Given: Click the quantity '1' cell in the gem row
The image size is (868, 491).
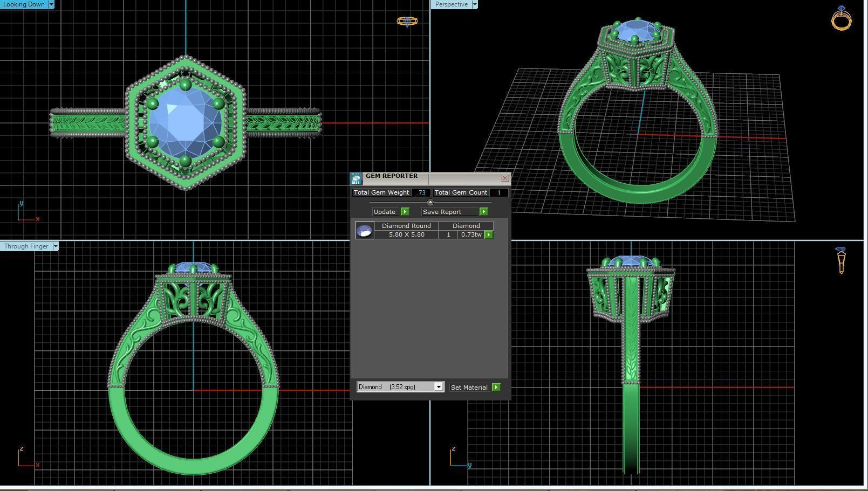Looking at the screenshot, I should [x=448, y=235].
